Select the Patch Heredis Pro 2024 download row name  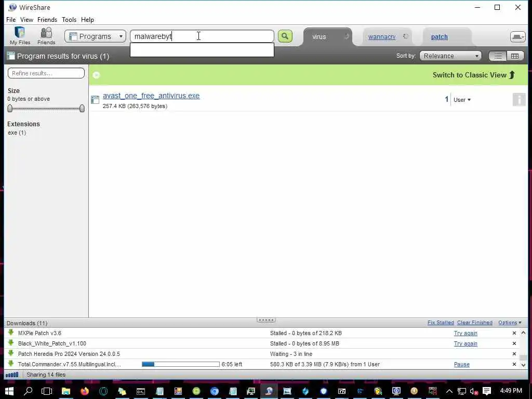(x=69, y=354)
